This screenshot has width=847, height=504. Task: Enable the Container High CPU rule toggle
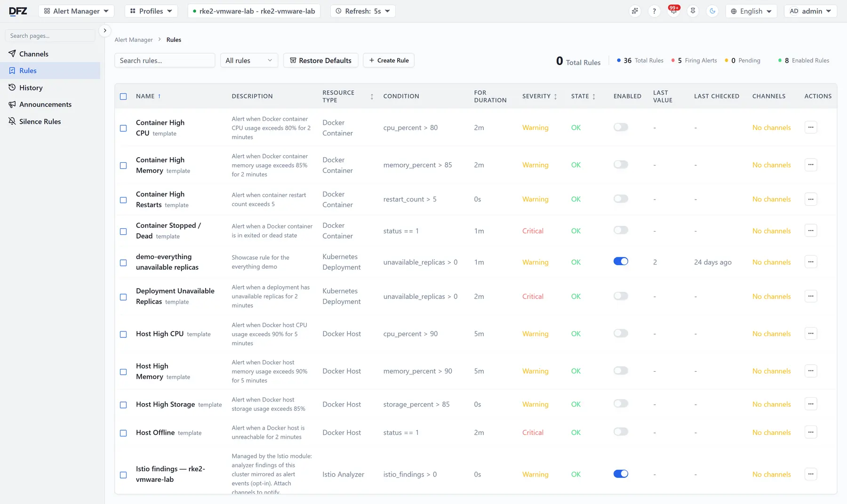pyautogui.click(x=621, y=127)
